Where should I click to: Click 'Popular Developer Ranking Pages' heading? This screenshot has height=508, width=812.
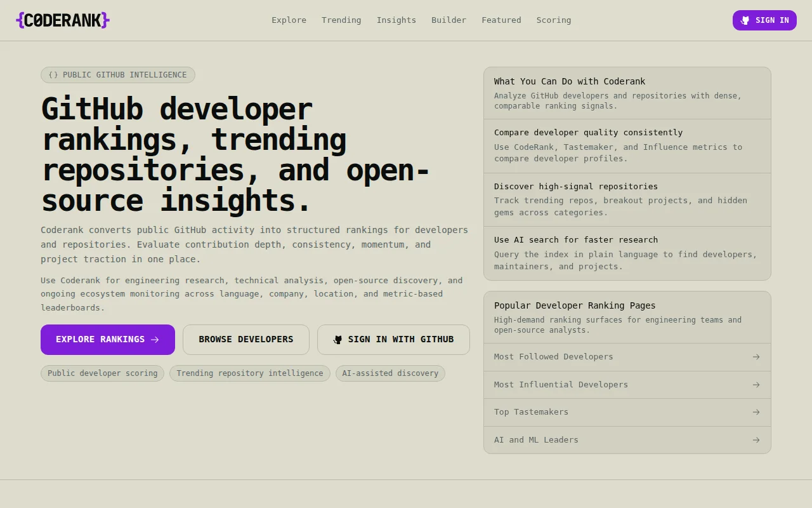[x=575, y=305]
